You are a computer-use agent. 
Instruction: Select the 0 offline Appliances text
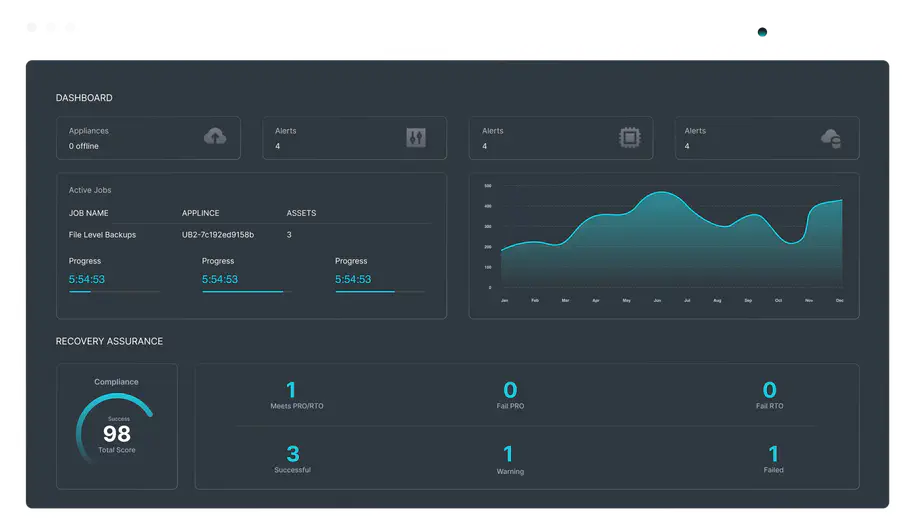tap(84, 146)
